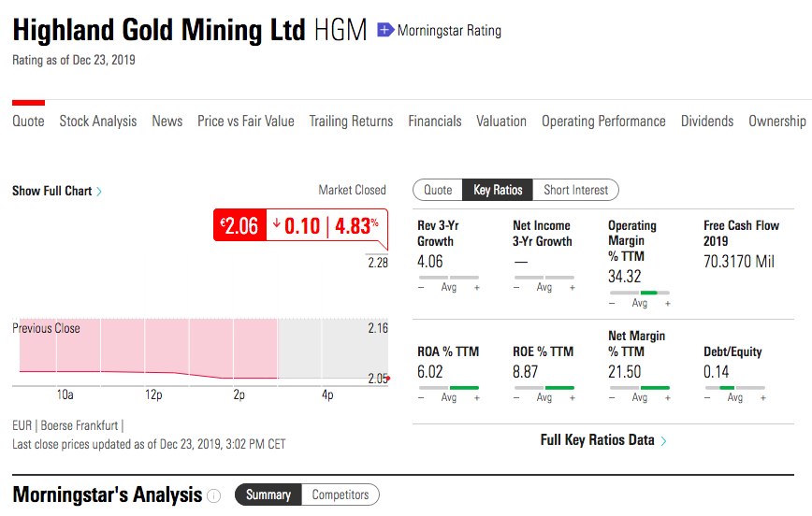Click the Show Full Chart link
Screen dimensions: 812x516
[51, 191]
